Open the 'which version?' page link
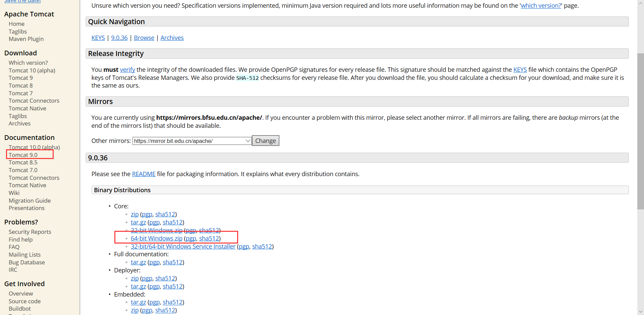This screenshot has width=644, height=315. (x=541, y=6)
